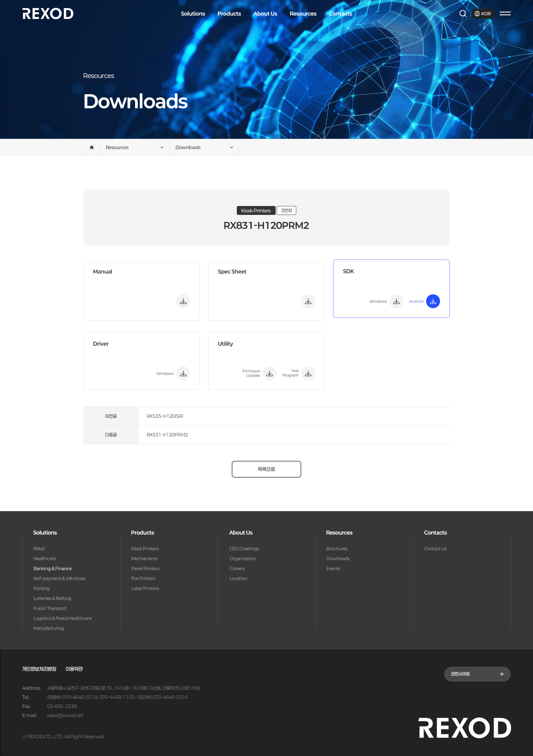Open next post RX531-V120PRM2

coord(167,434)
